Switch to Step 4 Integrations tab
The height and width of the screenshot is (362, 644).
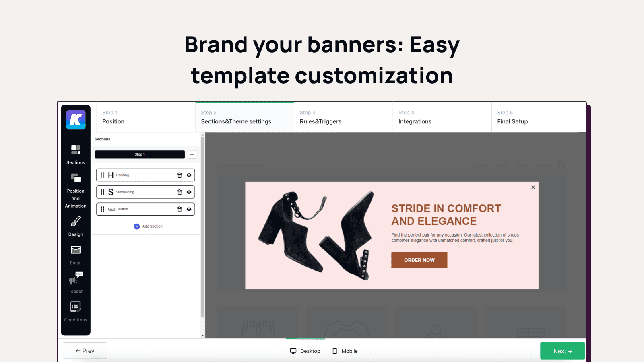[x=442, y=117]
